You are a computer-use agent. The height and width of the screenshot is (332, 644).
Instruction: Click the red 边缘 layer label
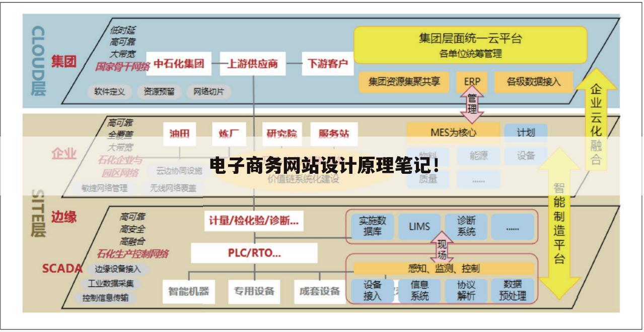[x=63, y=217]
